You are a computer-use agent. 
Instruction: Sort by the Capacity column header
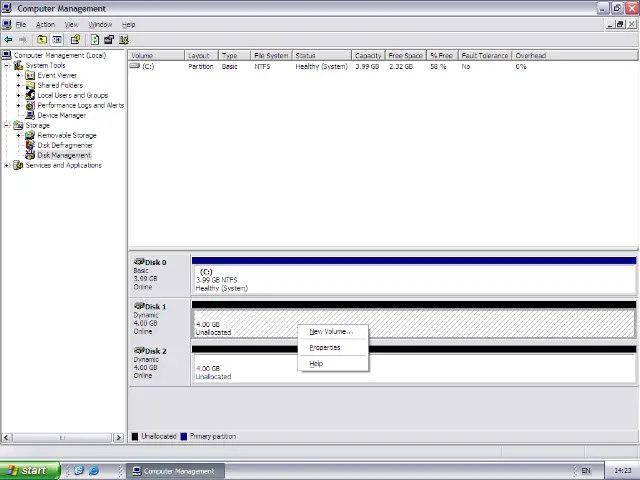[x=368, y=56]
